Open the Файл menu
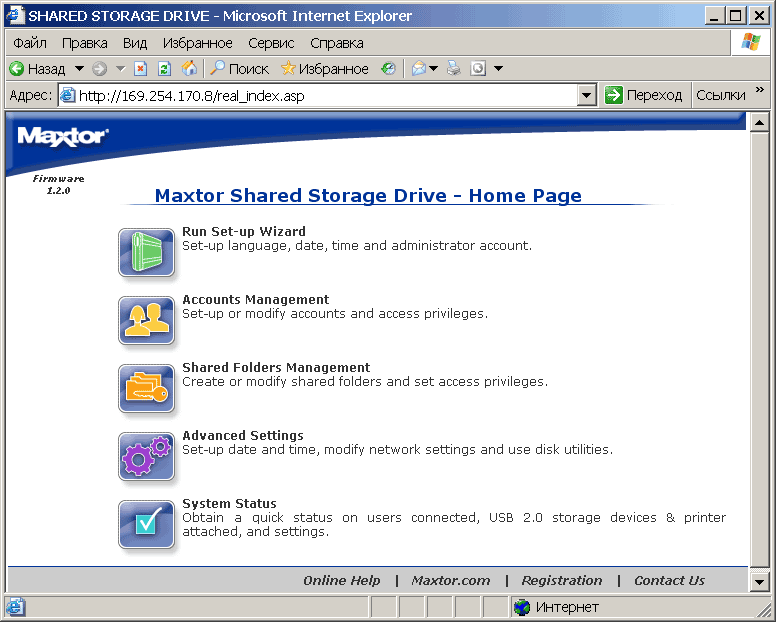 click(30, 43)
